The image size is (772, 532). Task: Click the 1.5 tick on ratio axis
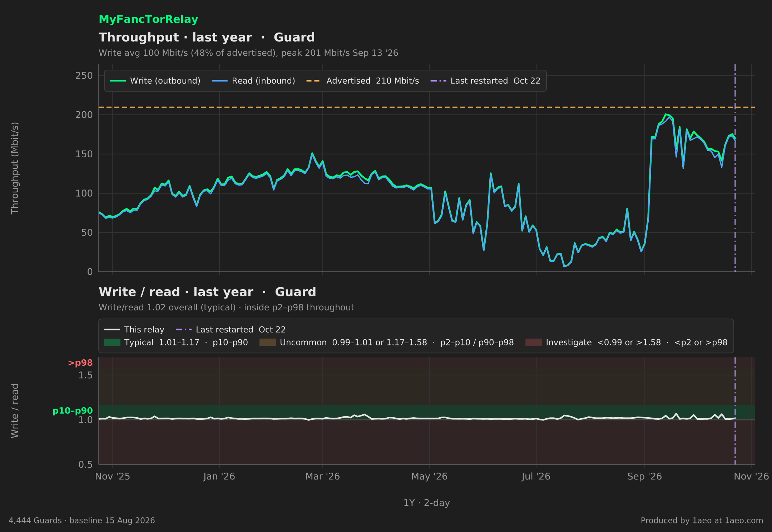coord(85,375)
